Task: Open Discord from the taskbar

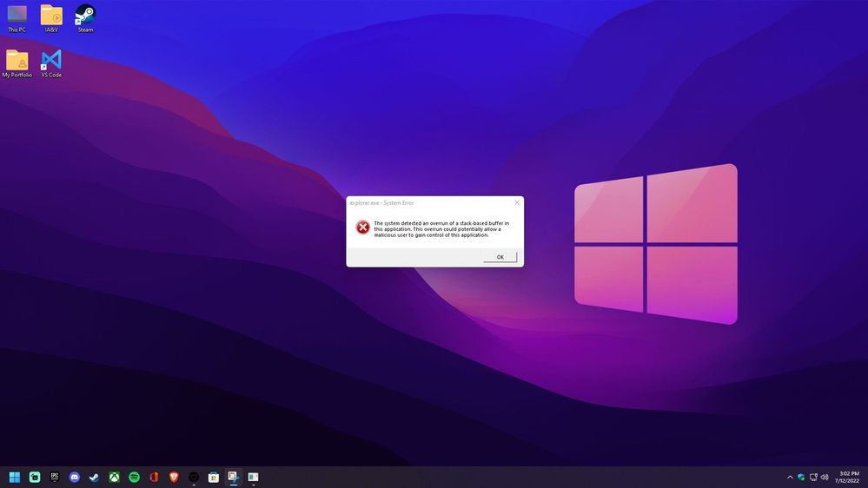Action: pyautogui.click(x=74, y=477)
